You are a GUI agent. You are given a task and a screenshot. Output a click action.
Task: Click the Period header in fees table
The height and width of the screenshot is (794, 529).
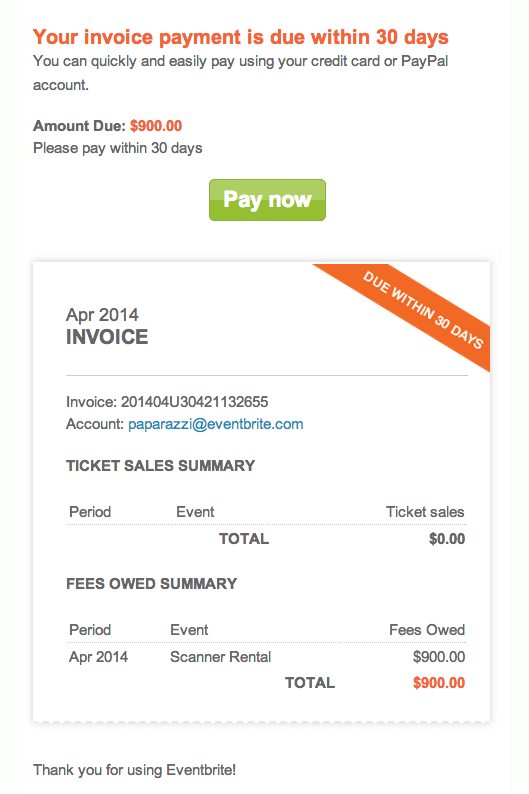[x=90, y=630]
